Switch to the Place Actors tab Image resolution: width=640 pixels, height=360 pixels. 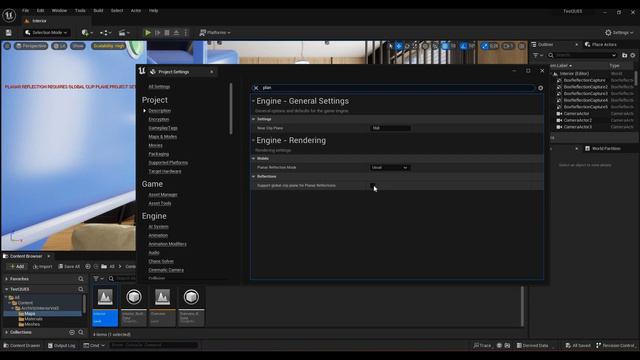coord(600,44)
